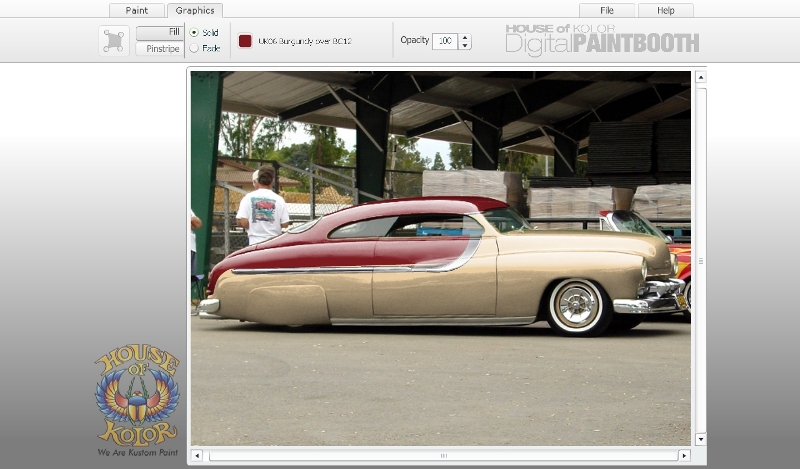
Task: Click the vertical scrollbar down arrow
Action: pos(700,439)
